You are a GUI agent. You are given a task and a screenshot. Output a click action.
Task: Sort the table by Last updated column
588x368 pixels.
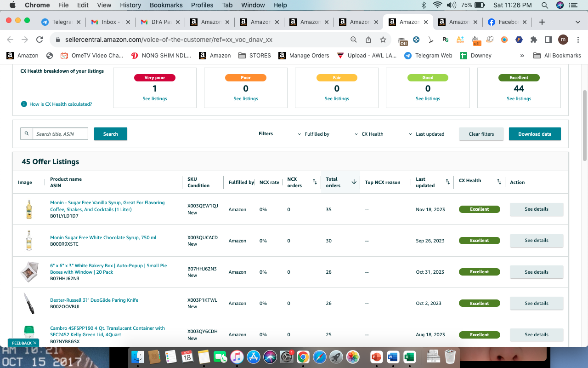448,182
